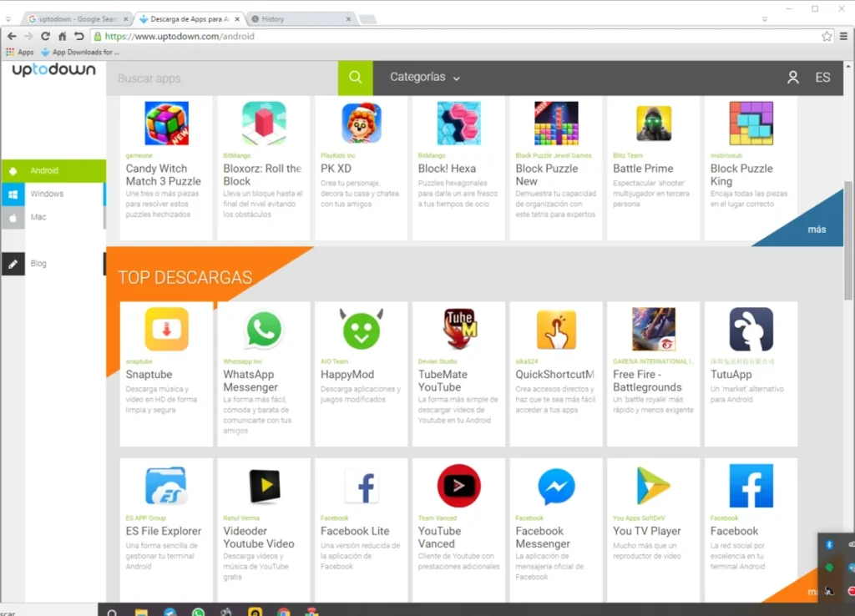Viewport: 855px width, 616px height.
Task: Select Mac in the platform sidebar
Action: click(38, 217)
